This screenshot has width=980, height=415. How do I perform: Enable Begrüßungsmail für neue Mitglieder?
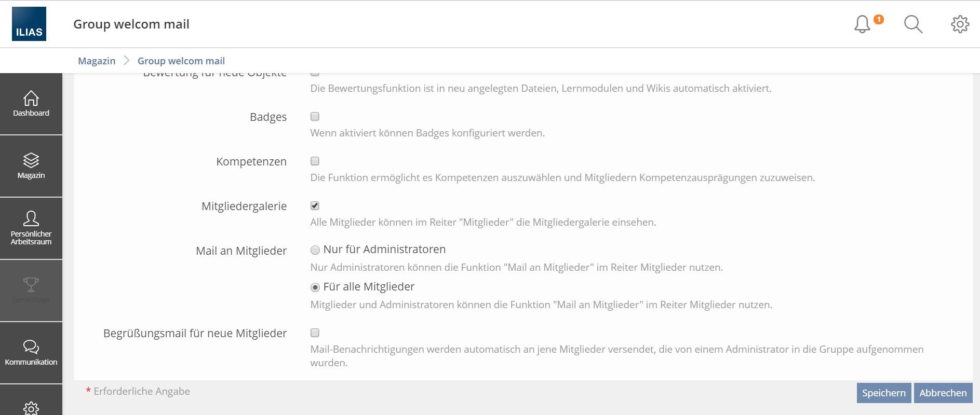tap(315, 333)
